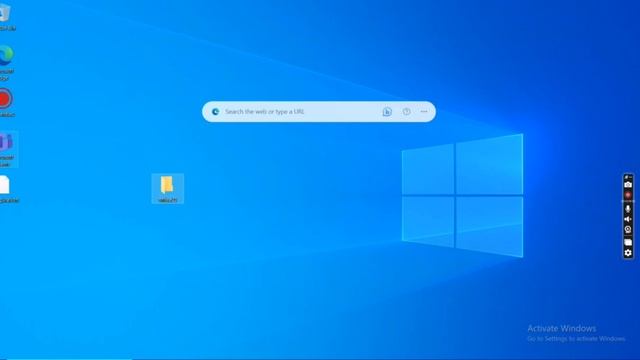Click the help question mark icon in search bar
Viewport: 640px width, 360px height.
click(x=406, y=111)
